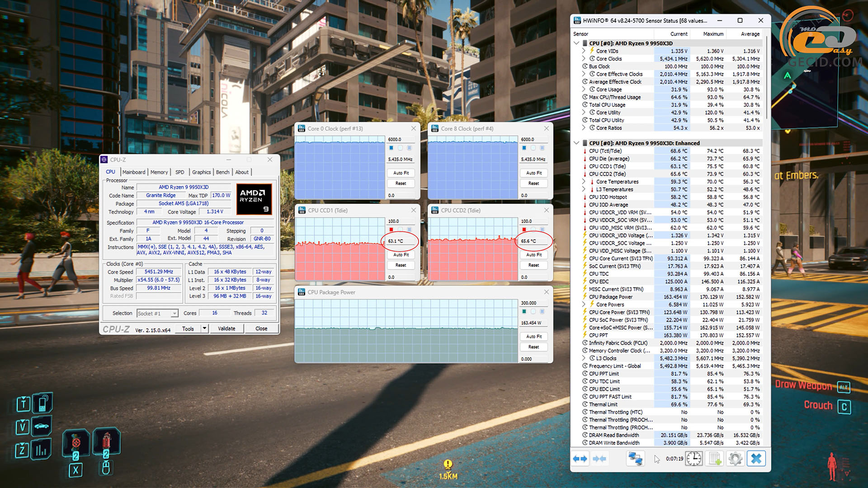Select the CPU tab in CPU-Z

tap(111, 172)
